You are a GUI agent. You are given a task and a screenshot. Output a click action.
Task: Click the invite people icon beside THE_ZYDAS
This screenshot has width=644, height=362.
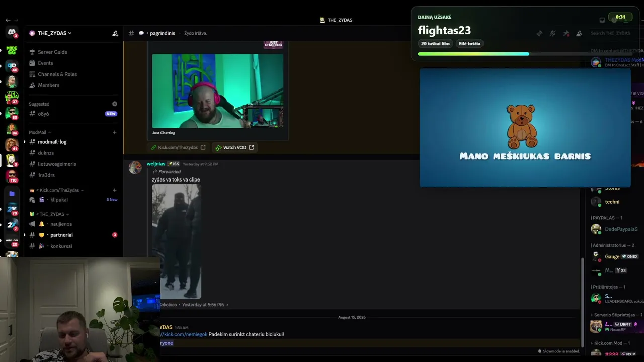(x=115, y=33)
